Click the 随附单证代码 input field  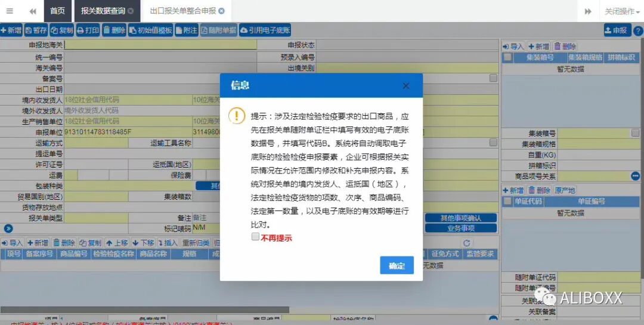pos(599,277)
